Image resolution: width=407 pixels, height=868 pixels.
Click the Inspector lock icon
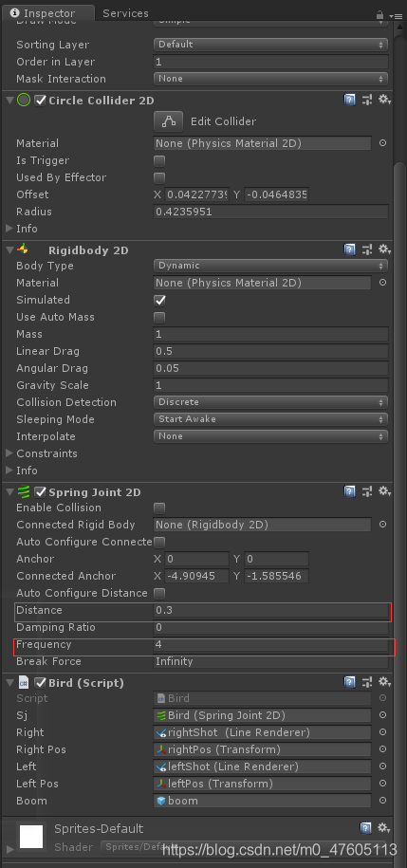[x=379, y=15]
